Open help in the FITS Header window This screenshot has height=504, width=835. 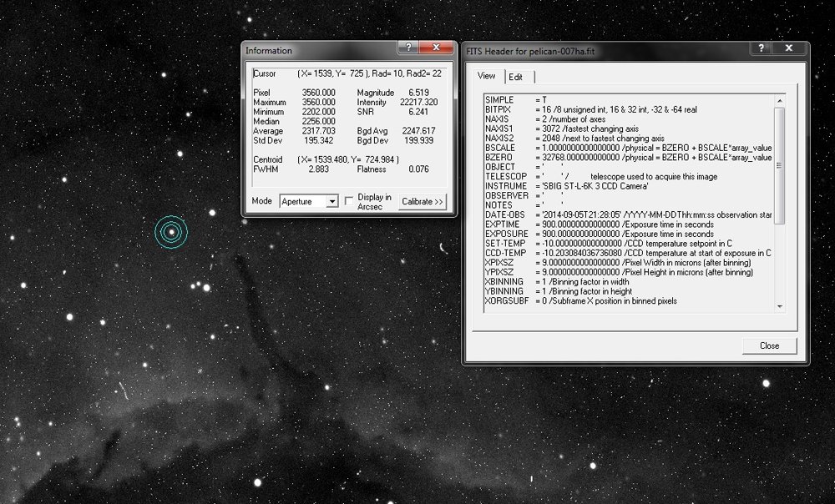pos(761,48)
